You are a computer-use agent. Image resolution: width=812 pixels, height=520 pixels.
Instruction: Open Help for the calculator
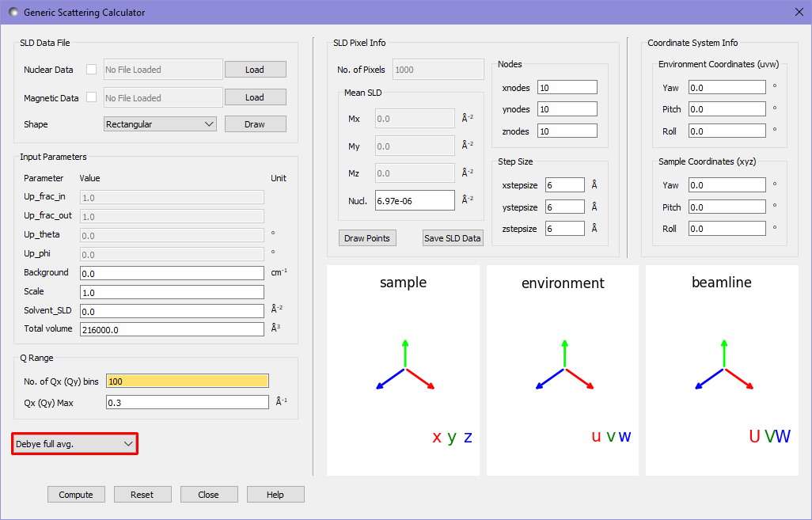click(x=275, y=495)
